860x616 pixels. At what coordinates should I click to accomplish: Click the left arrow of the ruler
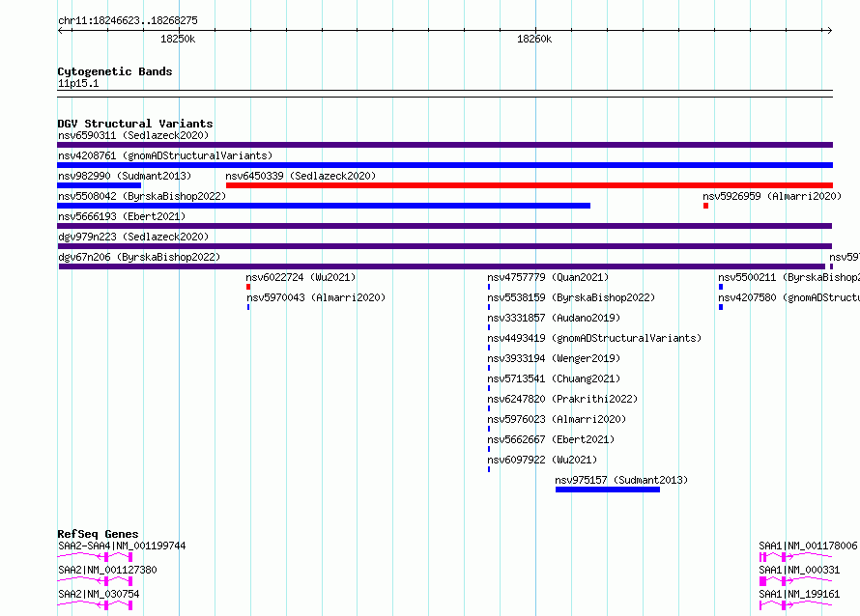point(60,30)
